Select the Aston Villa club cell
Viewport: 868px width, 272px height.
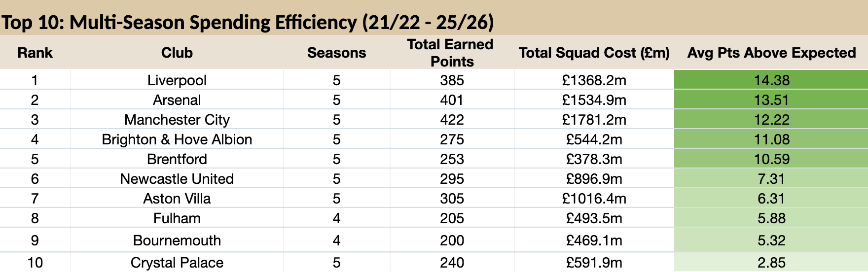[177, 198]
